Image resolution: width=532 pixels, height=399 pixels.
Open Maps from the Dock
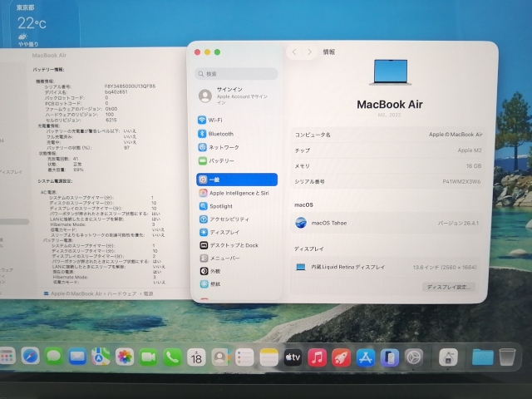(101, 357)
